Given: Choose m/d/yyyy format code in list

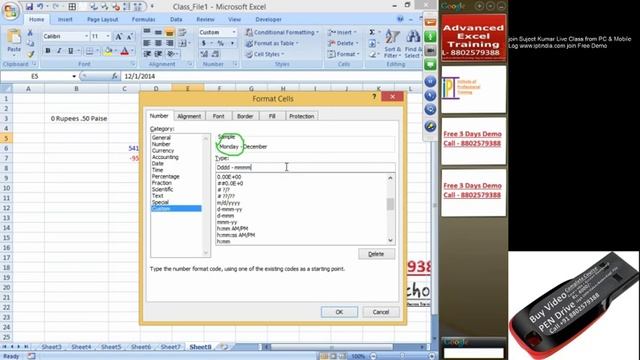Looking at the screenshot, I should [x=229, y=202].
